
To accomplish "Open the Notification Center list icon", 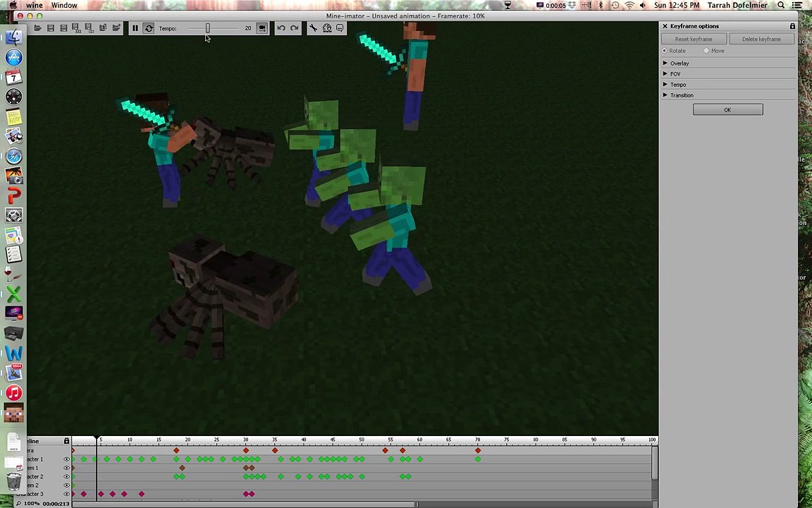I will [x=797, y=5].
